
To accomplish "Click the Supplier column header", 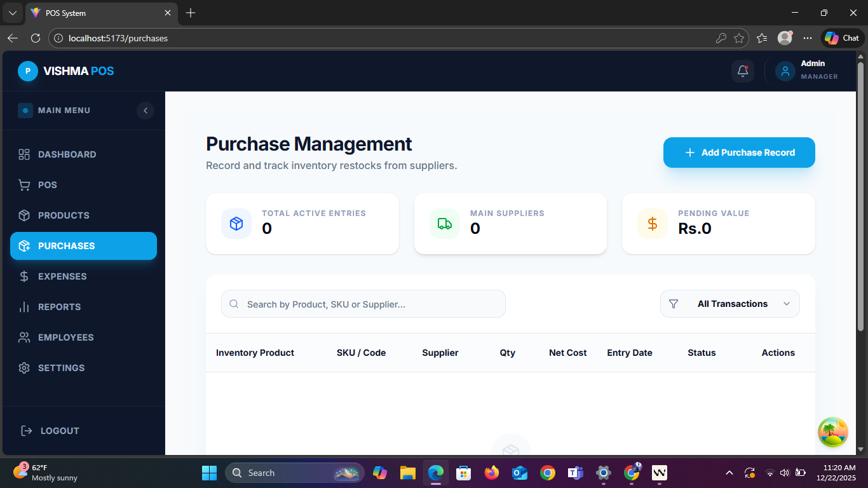I will tap(440, 353).
